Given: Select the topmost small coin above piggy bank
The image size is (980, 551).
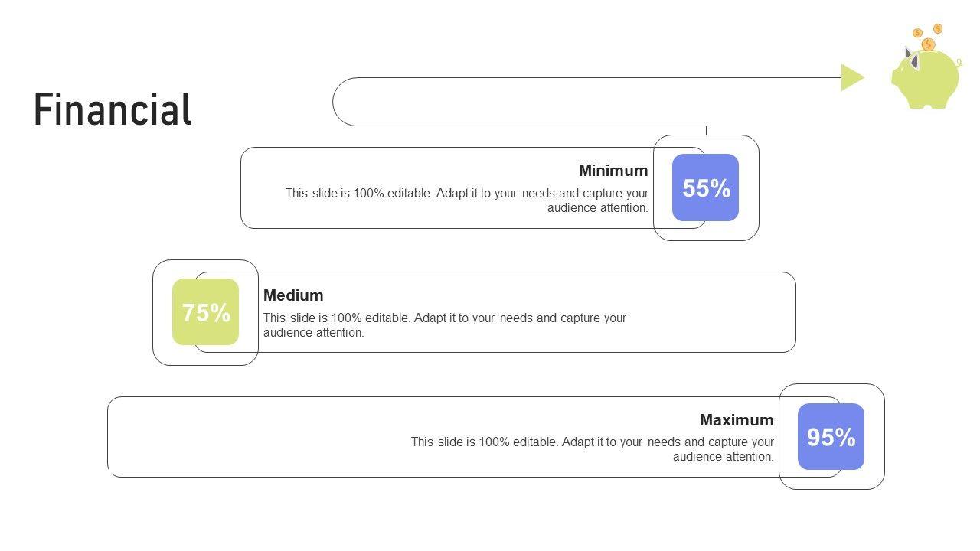Looking at the screenshot, I should 937,29.
